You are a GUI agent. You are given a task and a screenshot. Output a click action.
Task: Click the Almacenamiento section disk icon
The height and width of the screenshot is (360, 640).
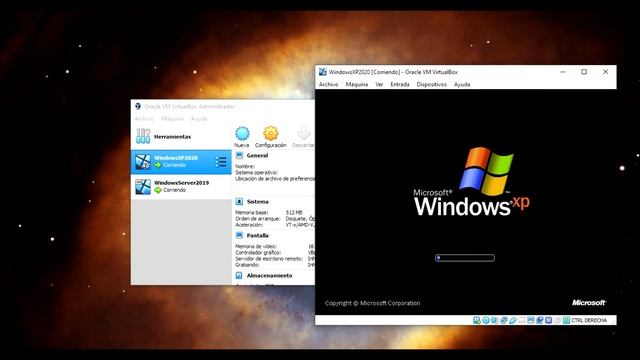coord(240,276)
